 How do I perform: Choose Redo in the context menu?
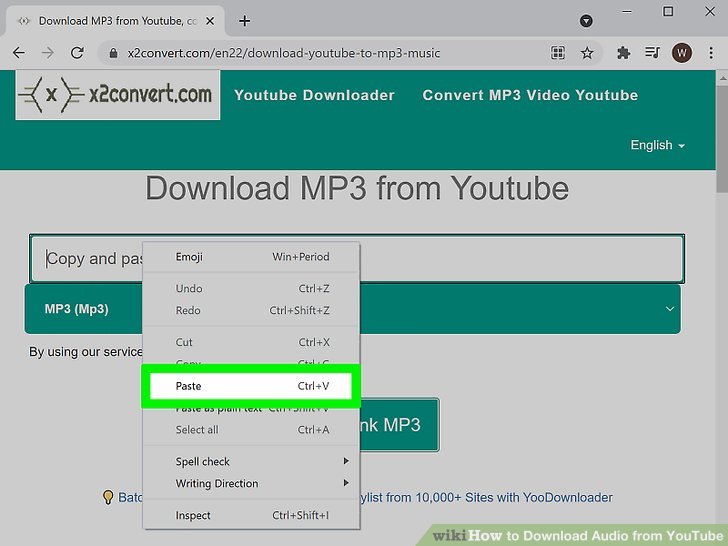tap(251, 310)
